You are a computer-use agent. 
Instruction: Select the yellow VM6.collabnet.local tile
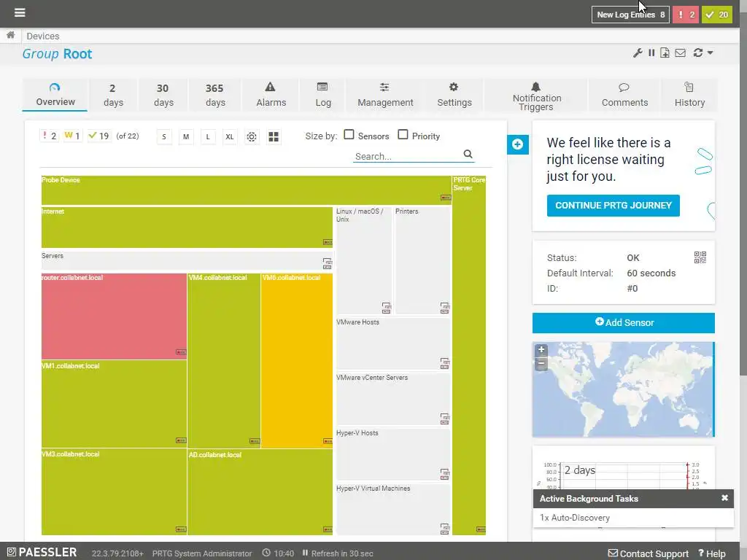pos(297,360)
